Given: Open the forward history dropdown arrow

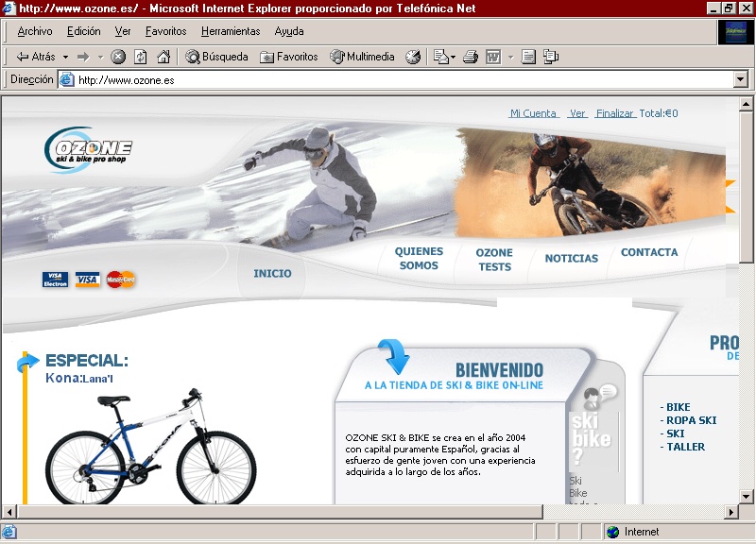Looking at the screenshot, I should point(100,57).
